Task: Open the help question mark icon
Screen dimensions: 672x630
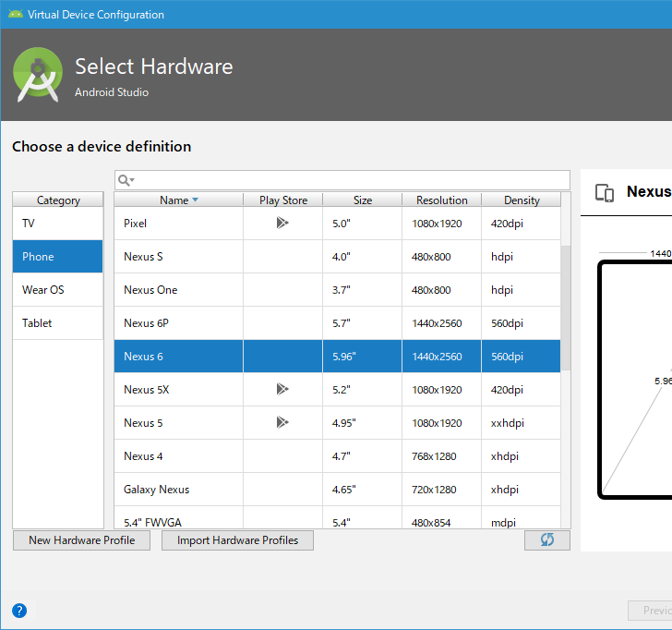Action: pyautogui.click(x=19, y=611)
